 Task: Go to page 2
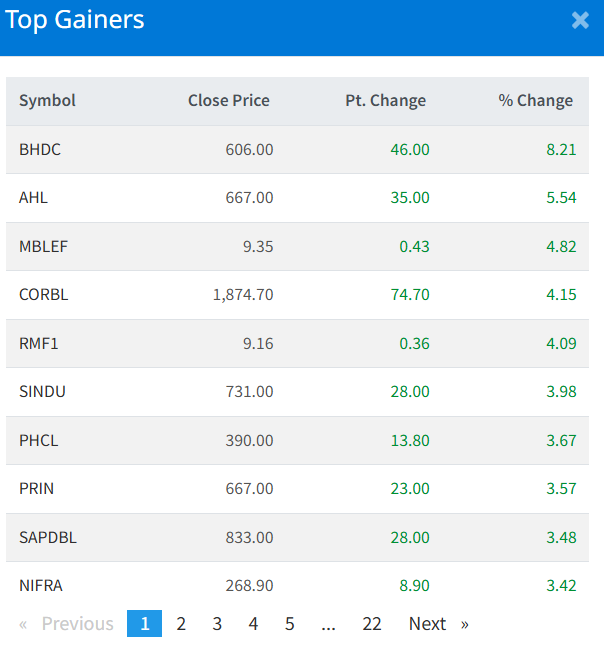coord(181,624)
